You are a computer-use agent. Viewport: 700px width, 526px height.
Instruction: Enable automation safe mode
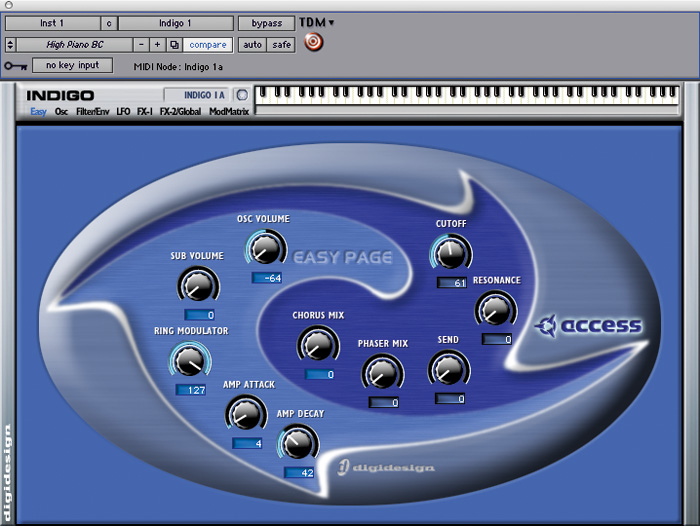point(281,45)
